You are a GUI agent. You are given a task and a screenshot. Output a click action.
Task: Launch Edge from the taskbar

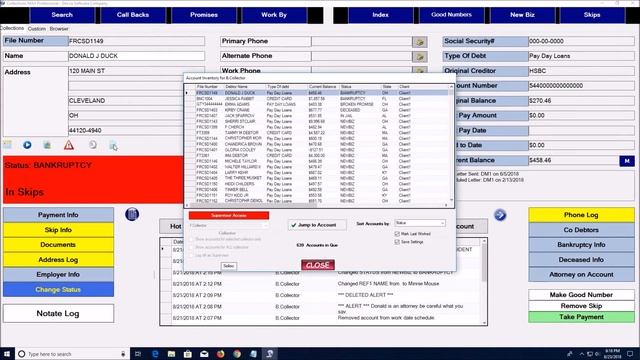(155, 354)
